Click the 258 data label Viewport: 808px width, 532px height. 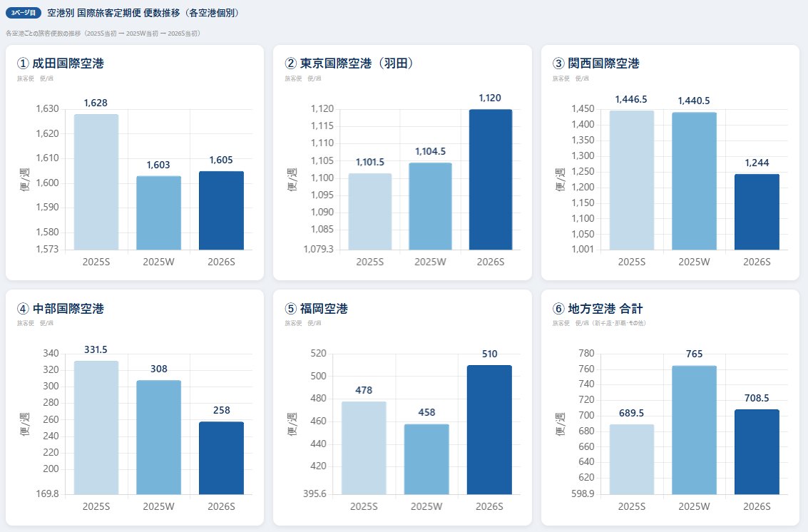(x=222, y=410)
